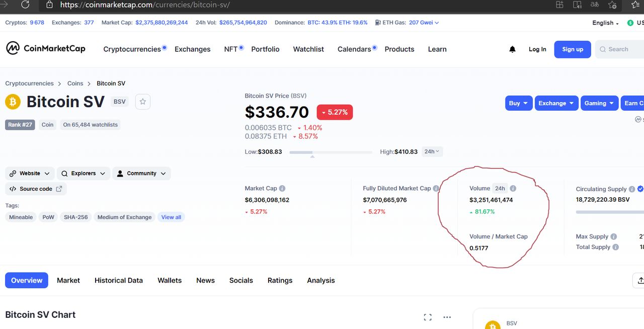Open the Learn menu
Image resolution: width=644 pixels, height=329 pixels.
(437, 49)
